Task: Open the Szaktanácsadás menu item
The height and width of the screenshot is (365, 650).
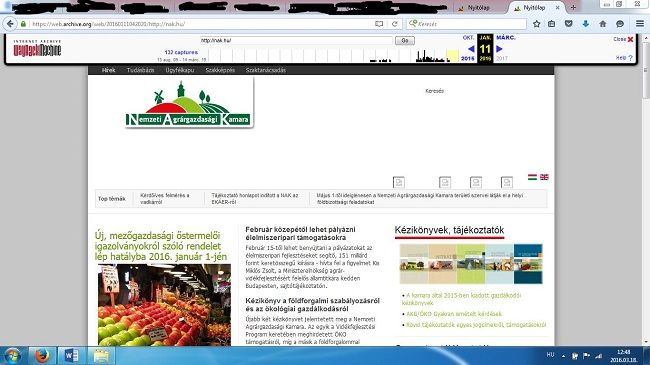Action: click(x=266, y=70)
